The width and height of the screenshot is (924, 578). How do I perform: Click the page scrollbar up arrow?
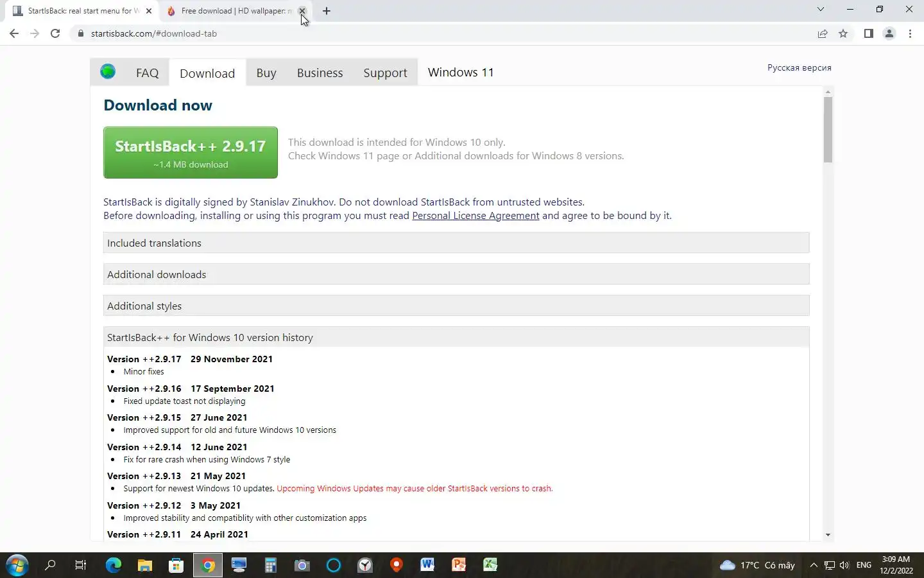(x=828, y=92)
